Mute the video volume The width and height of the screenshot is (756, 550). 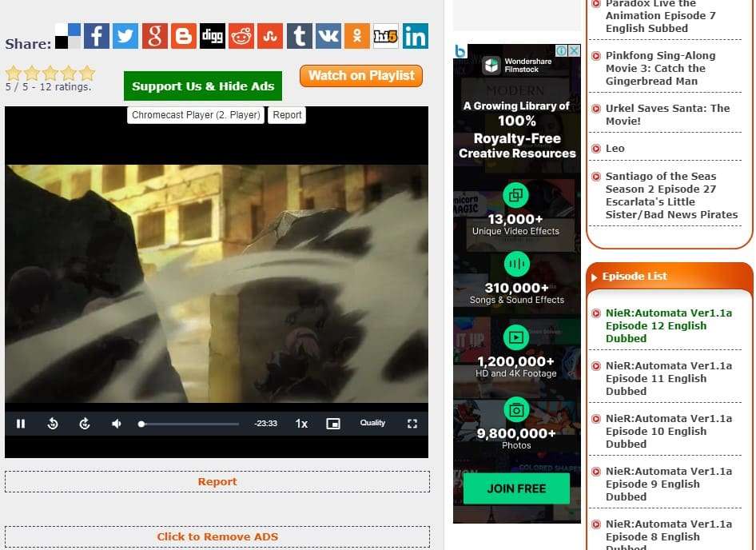116,424
